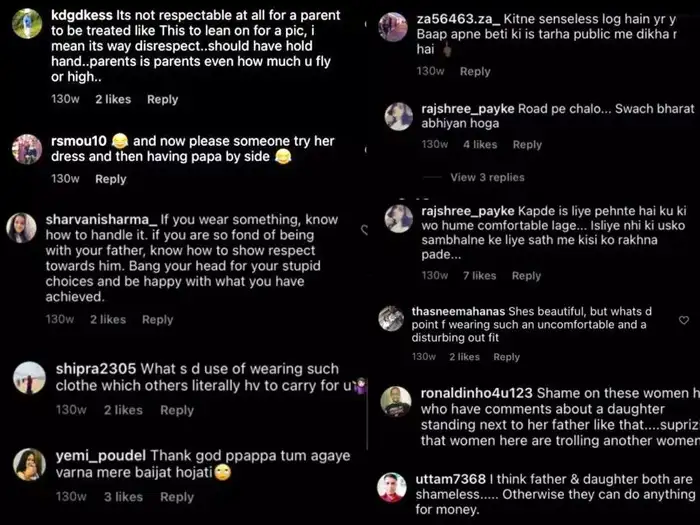Show 3 likes on yemi_poudel comment
The width and height of the screenshot is (700, 525).
click(x=123, y=497)
